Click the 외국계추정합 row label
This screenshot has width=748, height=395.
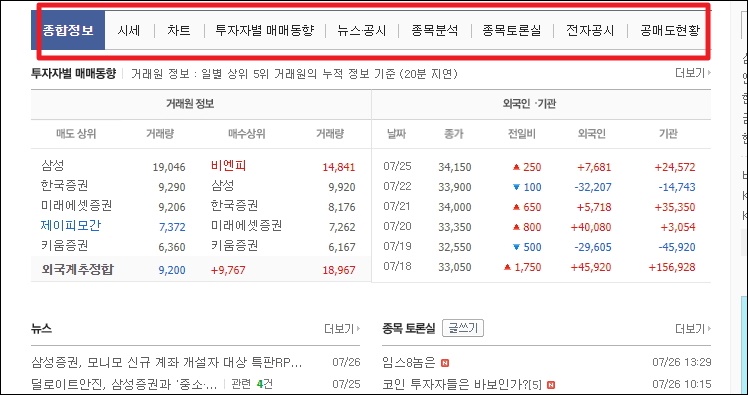pyautogui.click(x=77, y=270)
